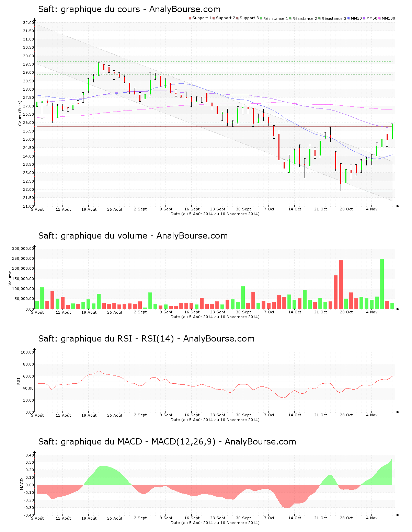Click the 'graphique du MACD - MACD(12,26,9)' title

[x=138, y=442]
